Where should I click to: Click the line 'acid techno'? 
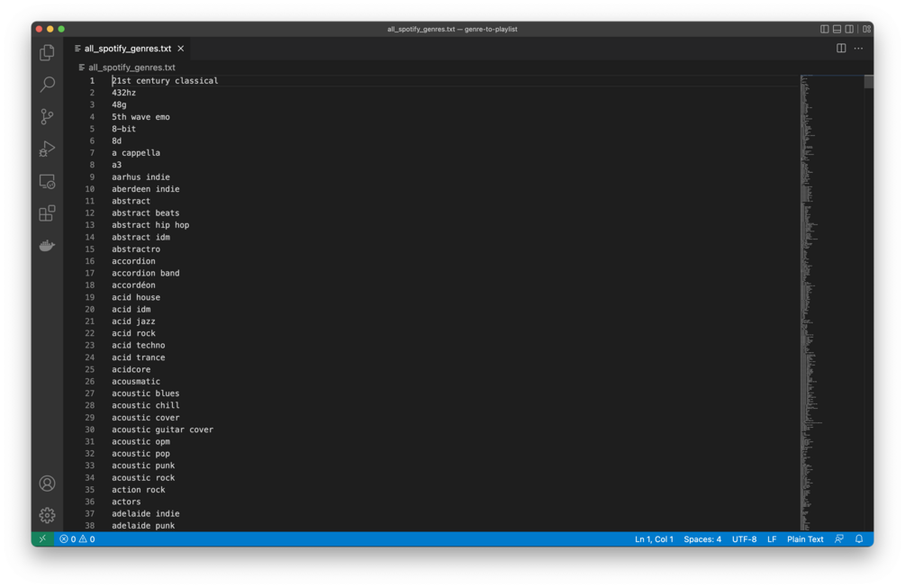(139, 346)
